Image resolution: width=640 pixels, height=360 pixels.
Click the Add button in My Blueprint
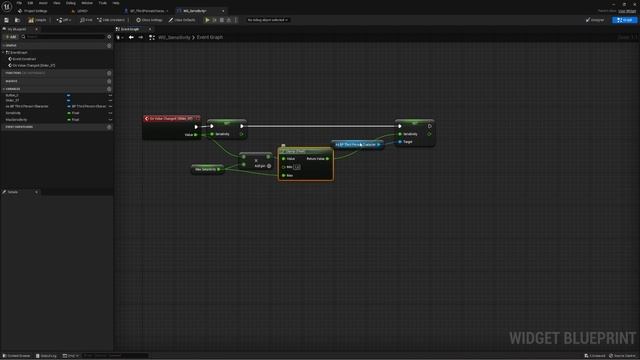11,37
